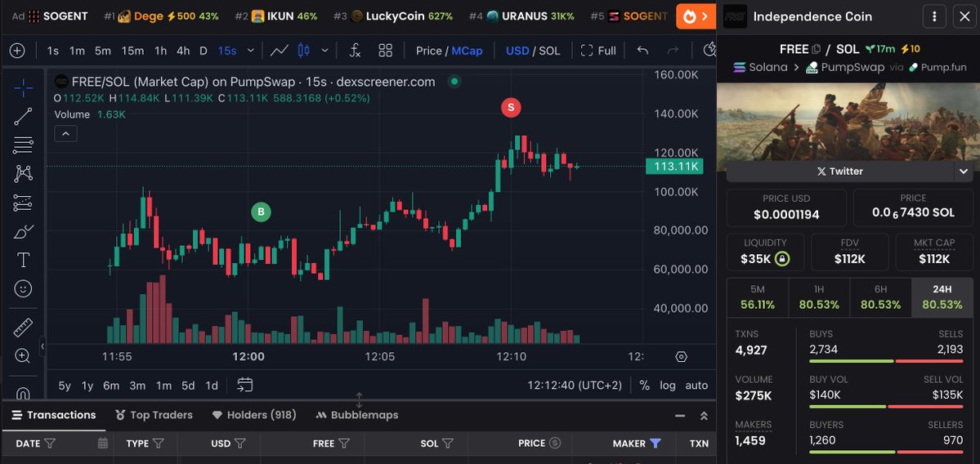The height and width of the screenshot is (464, 980).
Task: Filter transactions by FREE amount
Action: point(344,444)
